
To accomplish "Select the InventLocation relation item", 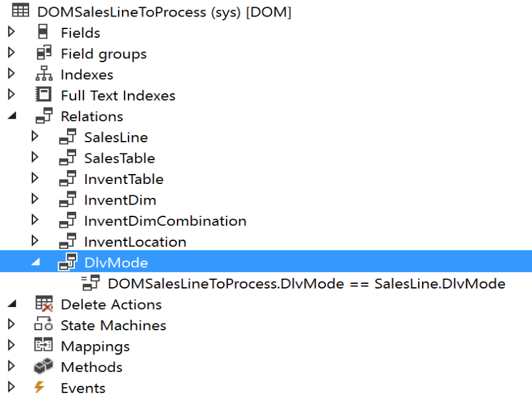I will (135, 242).
